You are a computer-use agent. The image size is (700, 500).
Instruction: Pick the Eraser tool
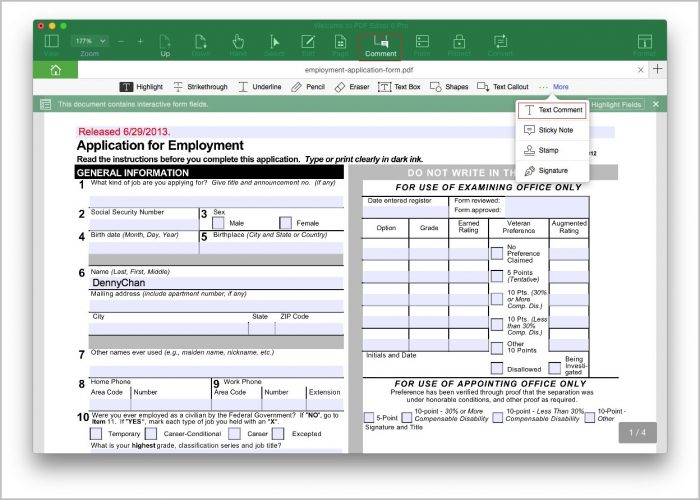coord(352,87)
